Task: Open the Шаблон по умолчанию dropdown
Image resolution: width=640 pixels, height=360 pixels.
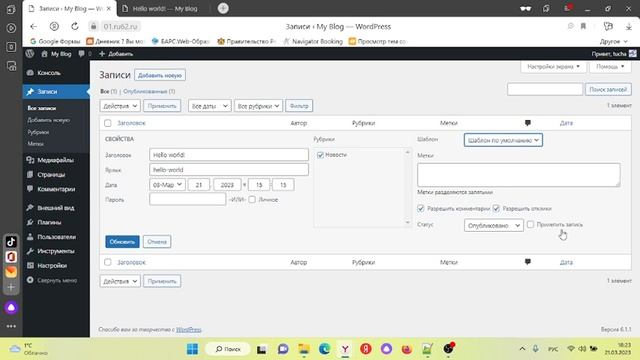Action: (x=503, y=140)
